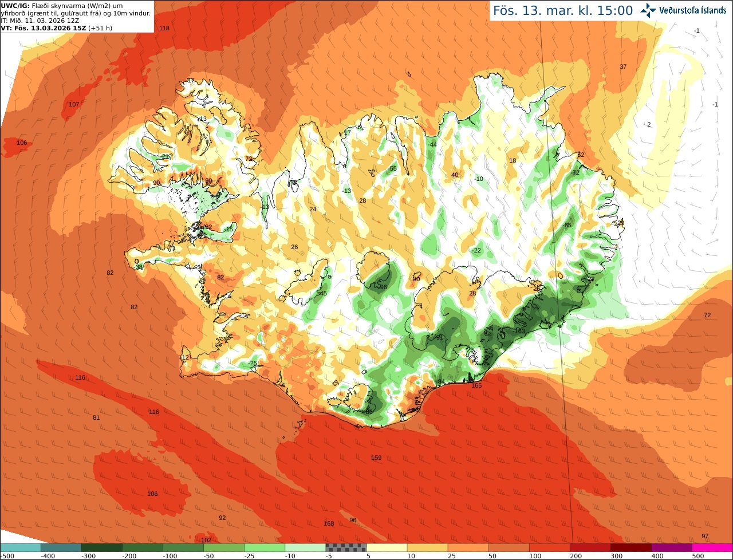The height and width of the screenshot is (560, 733).
Task: Select the IT: Mið. 11. 03. 2026 12Z line
Action: tap(40, 20)
